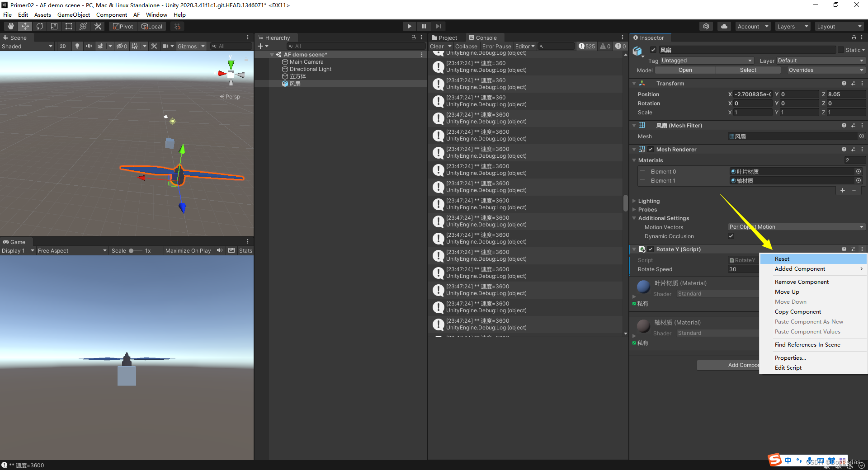The height and width of the screenshot is (470, 868).
Task: Open the Account dropdown
Action: click(753, 26)
